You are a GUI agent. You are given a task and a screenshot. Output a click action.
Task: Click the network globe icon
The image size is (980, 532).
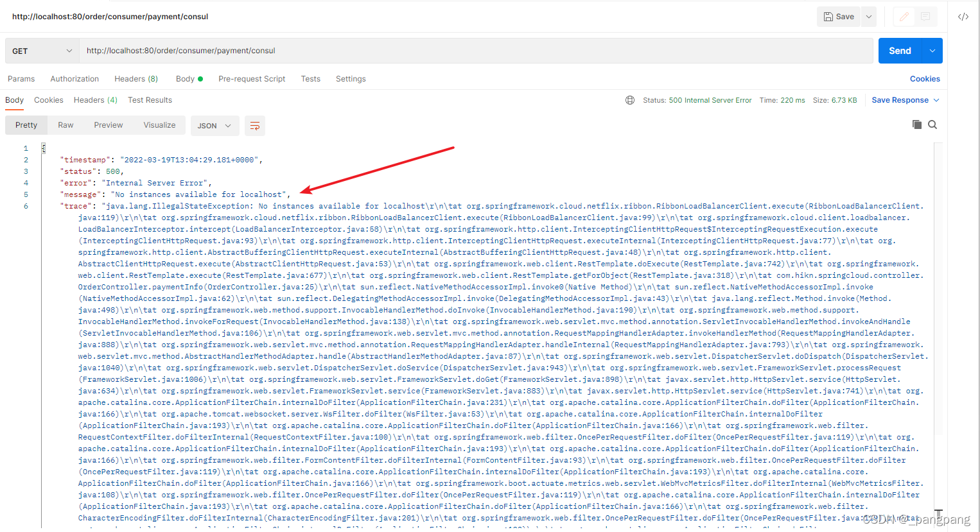click(x=630, y=100)
